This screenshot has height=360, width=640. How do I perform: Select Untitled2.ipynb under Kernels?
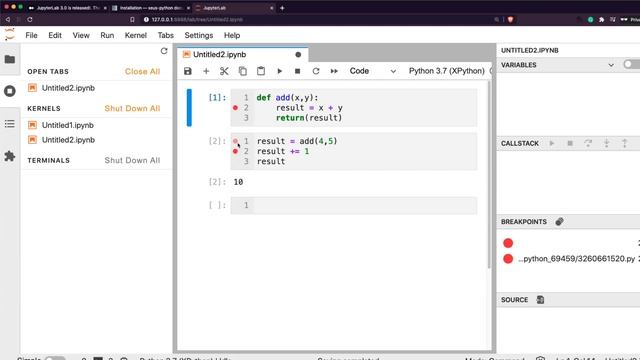(x=68, y=140)
